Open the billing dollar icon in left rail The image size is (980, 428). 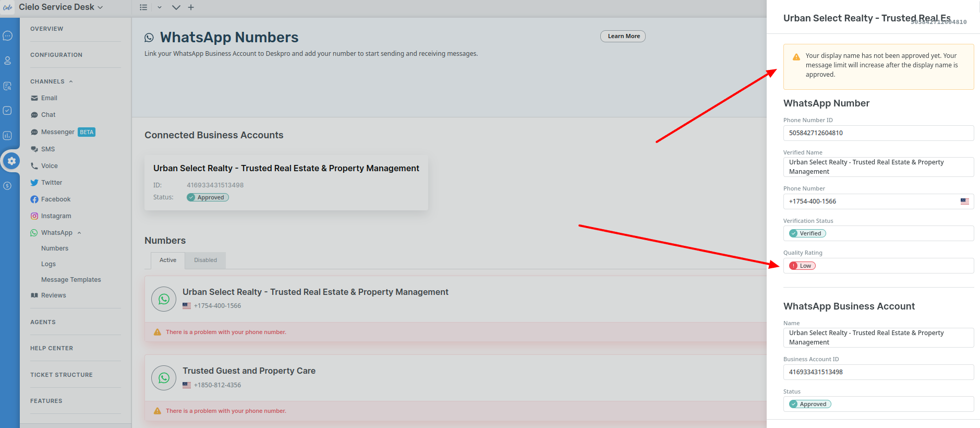[x=8, y=186]
